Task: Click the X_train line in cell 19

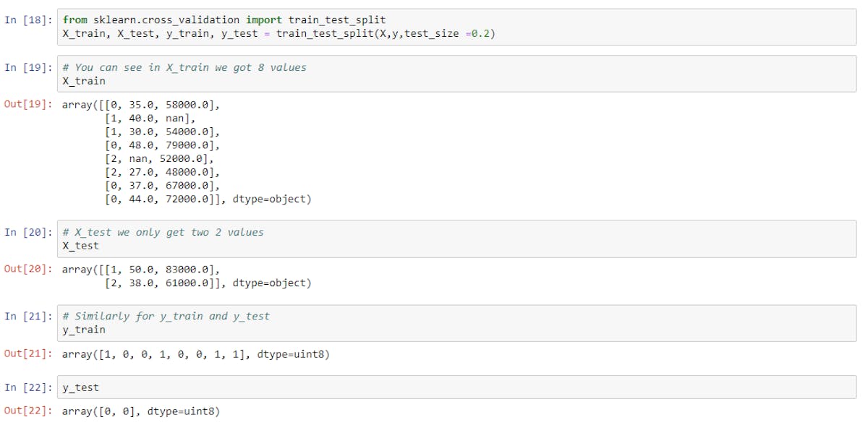Action: 84,81
